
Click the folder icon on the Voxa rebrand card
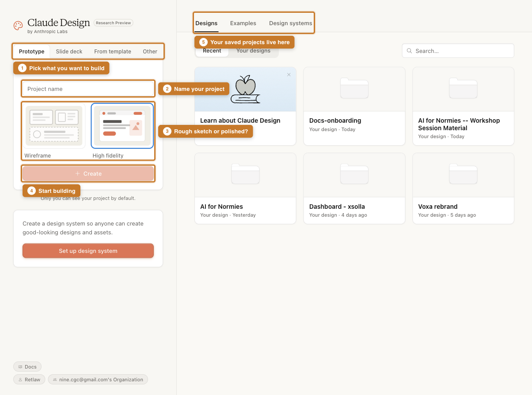[463, 174]
